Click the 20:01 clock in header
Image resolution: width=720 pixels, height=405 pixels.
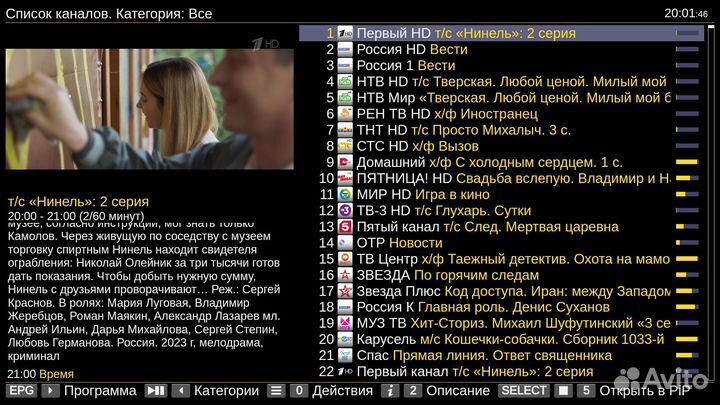point(686,13)
